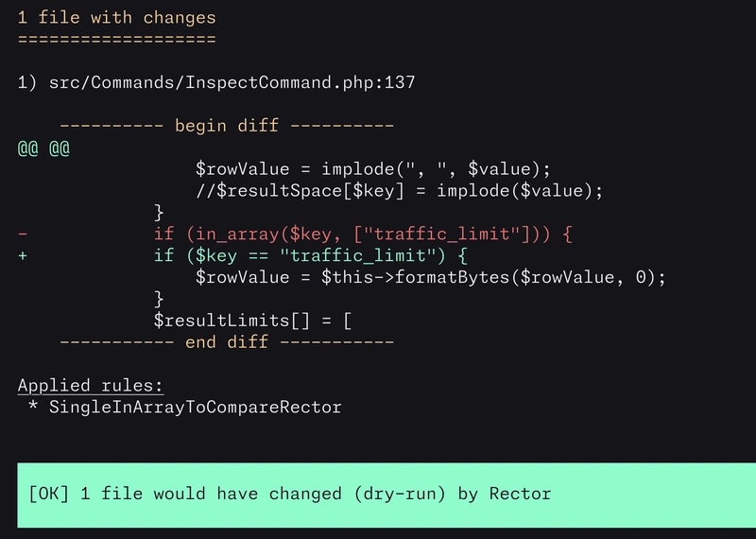Click the red minus diff marker
The image size is (756, 539).
pos(23,234)
